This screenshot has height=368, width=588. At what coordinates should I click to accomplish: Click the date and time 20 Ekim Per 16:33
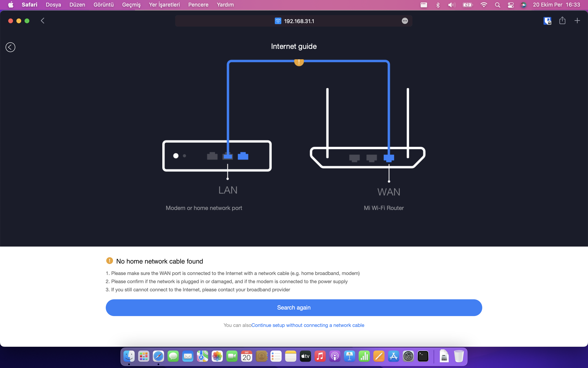[x=556, y=5]
